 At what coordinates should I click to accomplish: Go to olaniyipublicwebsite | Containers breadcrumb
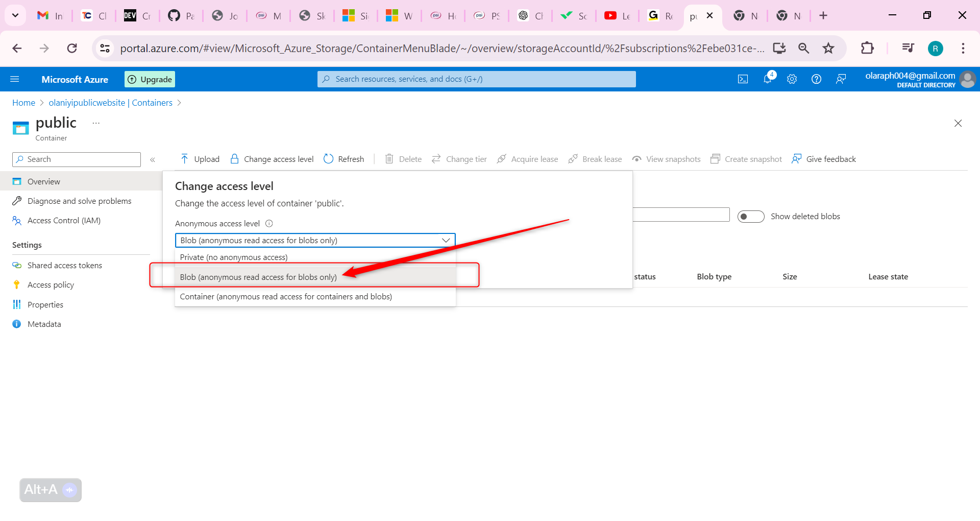(x=111, y=103)
